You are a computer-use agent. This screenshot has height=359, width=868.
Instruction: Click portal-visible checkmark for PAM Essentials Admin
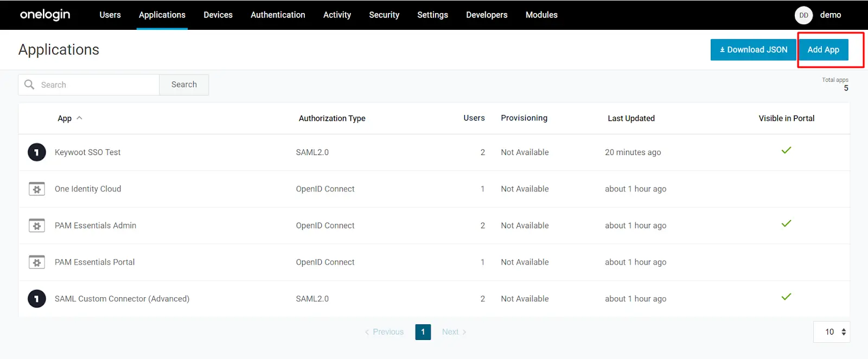point(786,223)
